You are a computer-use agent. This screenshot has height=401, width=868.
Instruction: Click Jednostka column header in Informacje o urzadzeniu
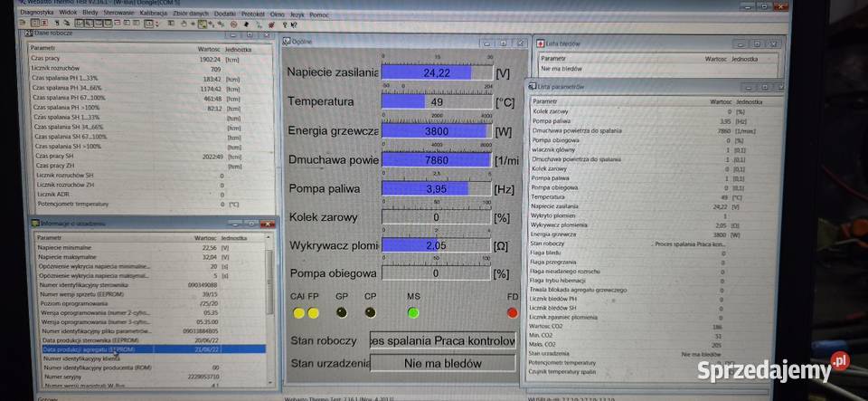click(233, 237)
